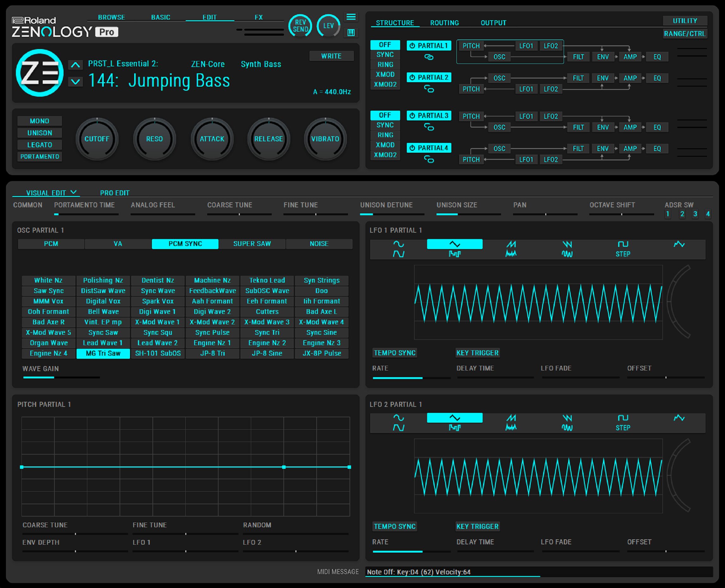
Task: Open the hamburger menu icon
Action: [351, 17]
